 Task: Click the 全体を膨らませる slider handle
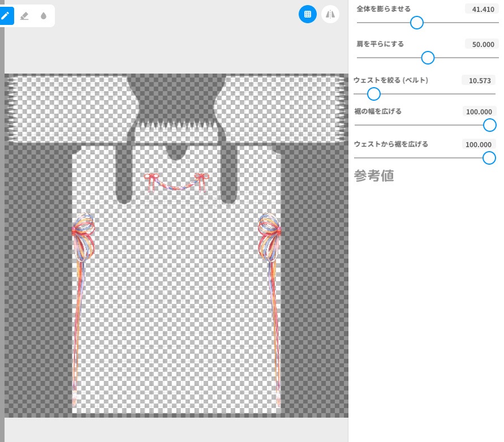pyautogui.click(x=417, y=23)
